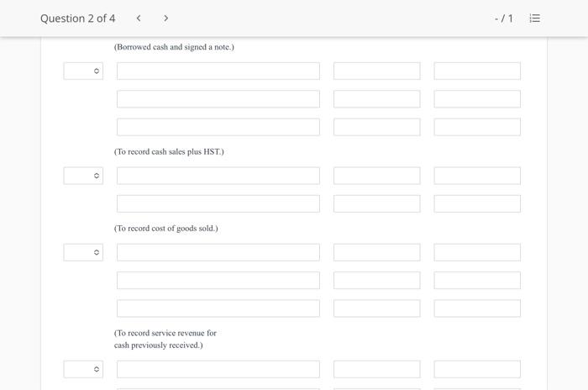Screen dimensions: 588x390
Task: Open date dropdown below 'cash previously received' note
Action: pyautogui.click(x=83, y=369)
